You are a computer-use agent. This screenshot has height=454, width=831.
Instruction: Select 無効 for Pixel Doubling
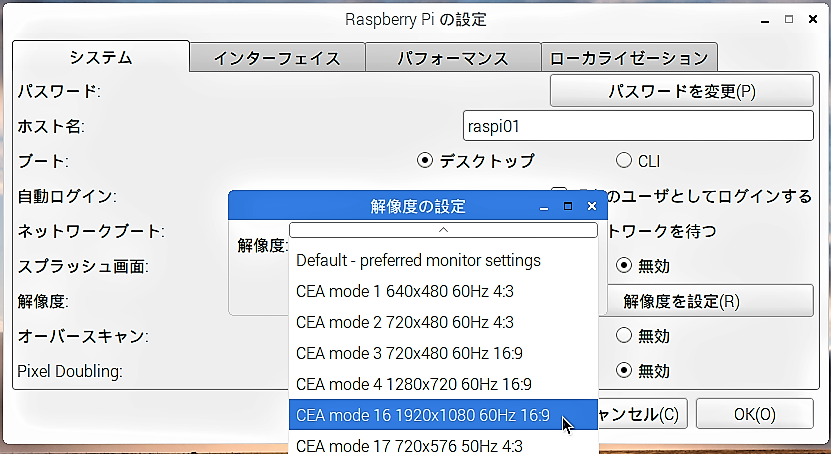pos(624,370)
